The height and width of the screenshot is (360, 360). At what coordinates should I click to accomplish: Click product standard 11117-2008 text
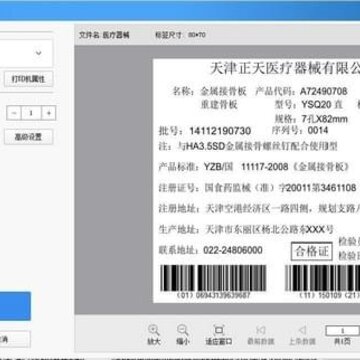pyautogui.click(x=264, y=167)
